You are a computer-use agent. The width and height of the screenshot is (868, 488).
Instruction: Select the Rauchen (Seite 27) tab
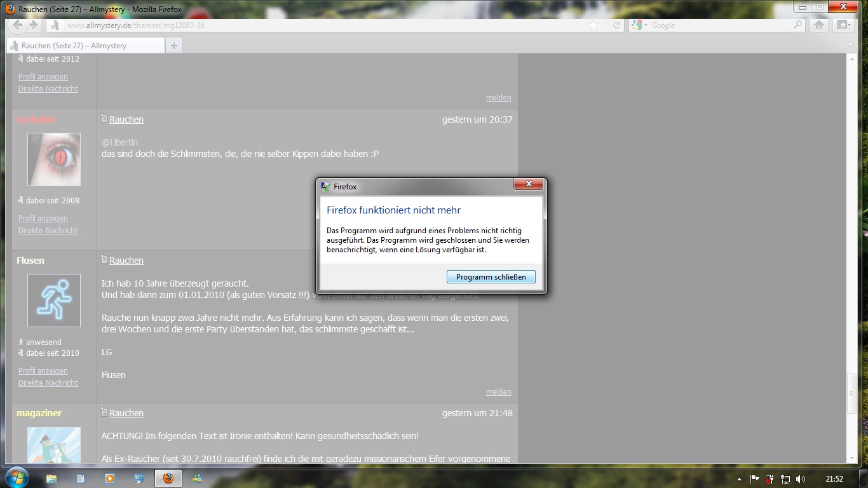85,45
